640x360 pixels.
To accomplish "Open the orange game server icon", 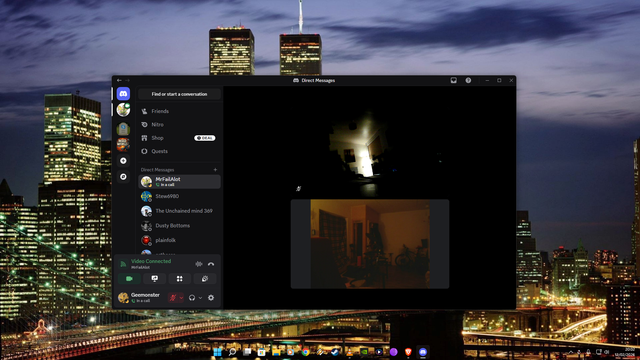I will (123, 144).
